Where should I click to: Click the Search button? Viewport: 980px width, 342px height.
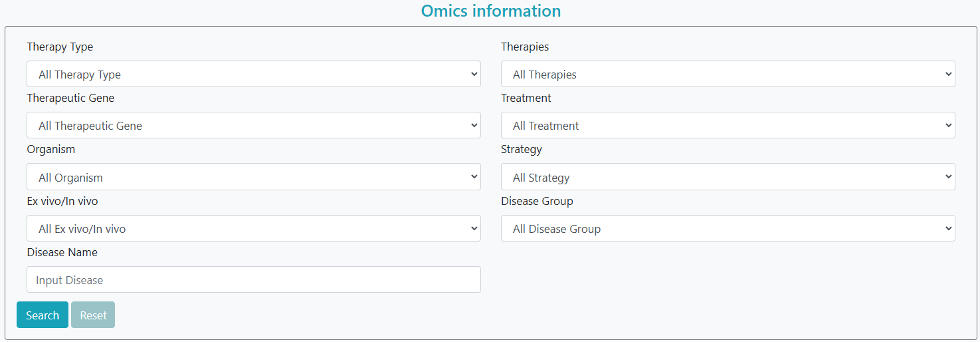click(x=43, y=315)
